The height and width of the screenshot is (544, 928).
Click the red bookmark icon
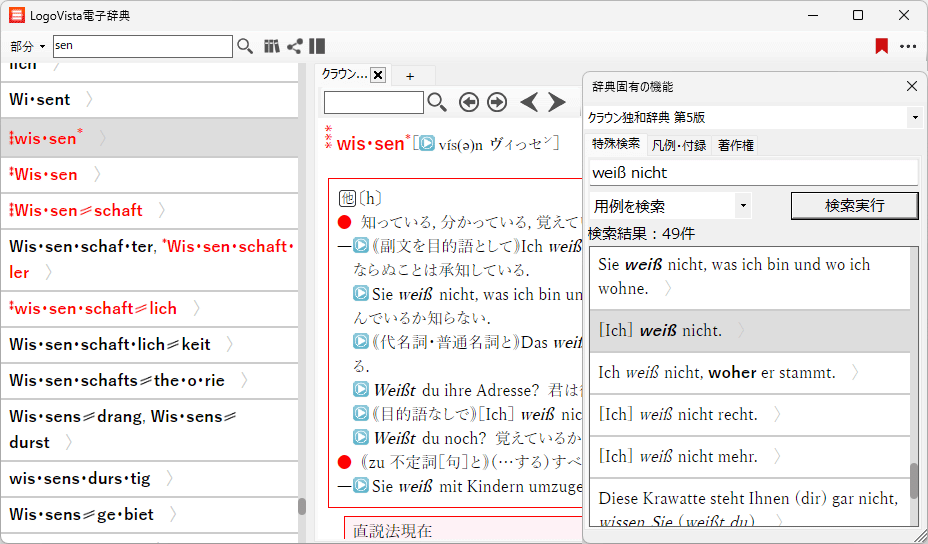tap(881, 46)
